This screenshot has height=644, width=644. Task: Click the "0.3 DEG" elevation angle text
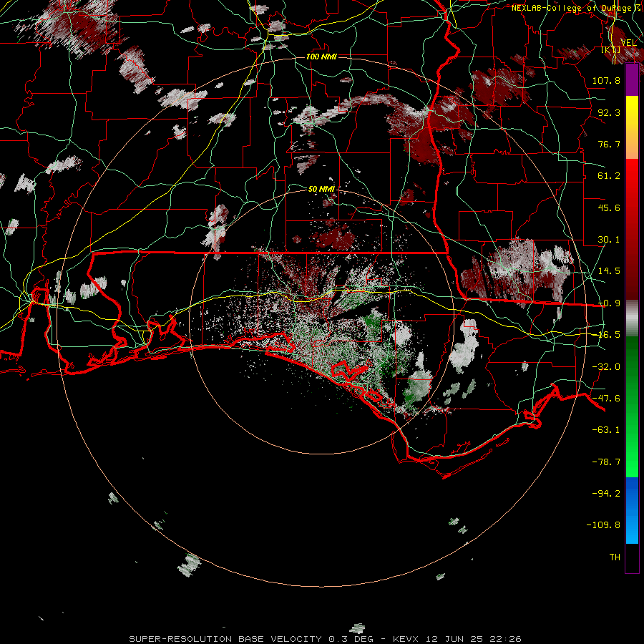(x=351, y=639)
